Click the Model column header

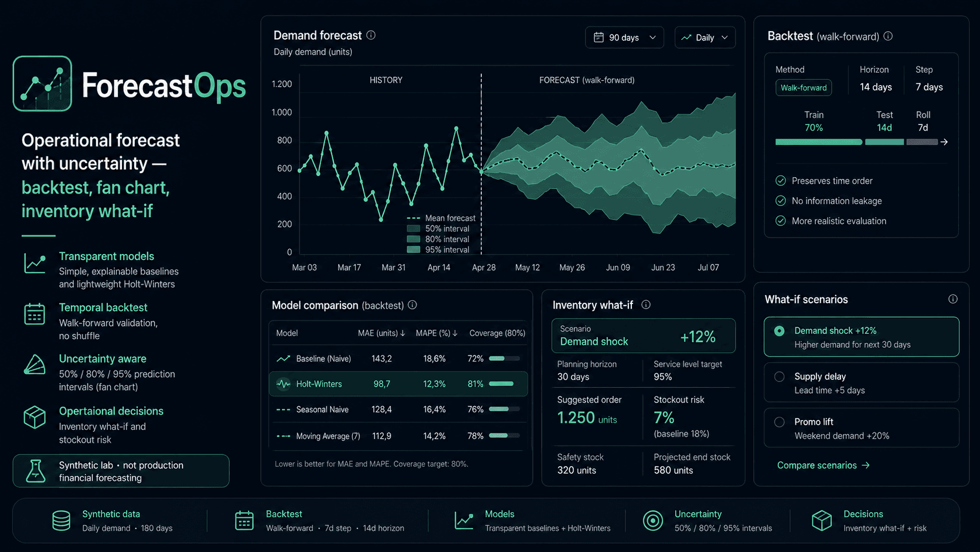[x=287, y=333]
